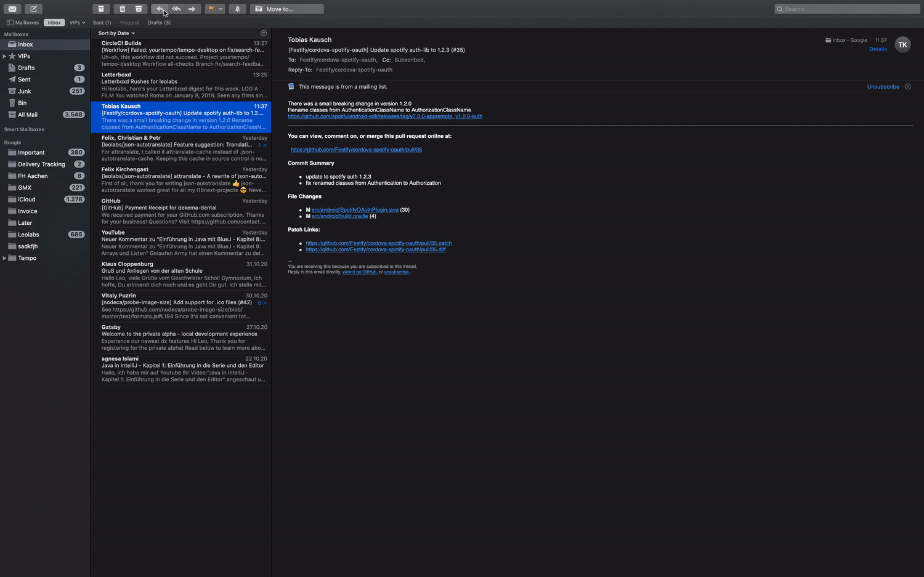
Task: Toggle the Mailboxes sidebar button
Action: point(23,22)
